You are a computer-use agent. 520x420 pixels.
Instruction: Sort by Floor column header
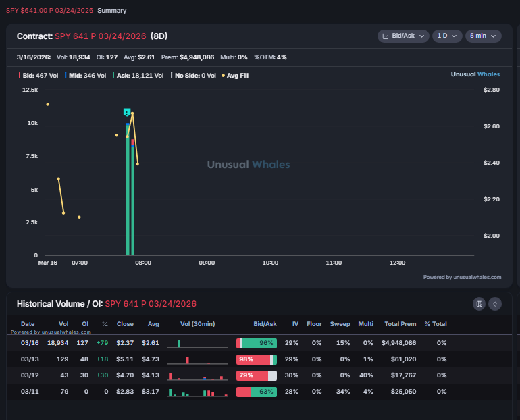pos(314,324)
